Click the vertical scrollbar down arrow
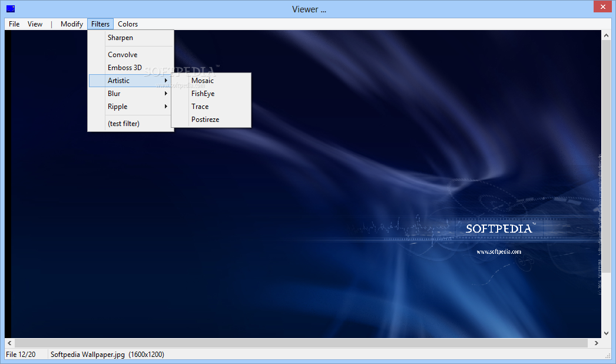616x364 pixels. [606, 333]
